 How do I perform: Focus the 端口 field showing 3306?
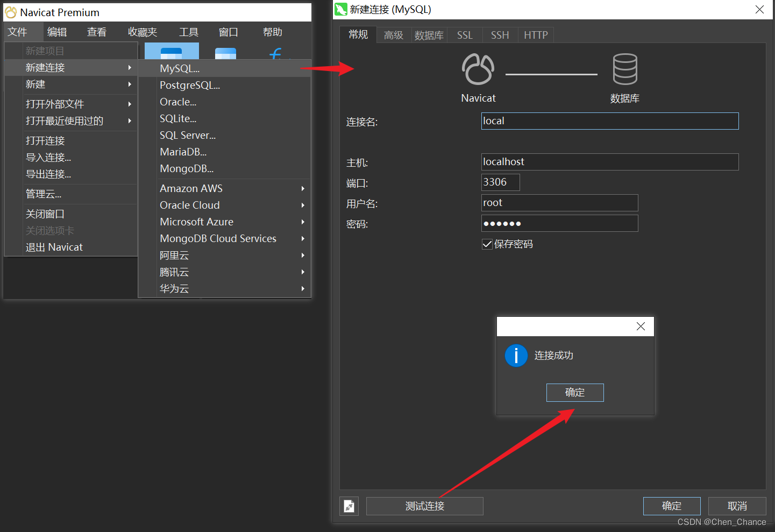pyautogui.click(x=501, y=182)
